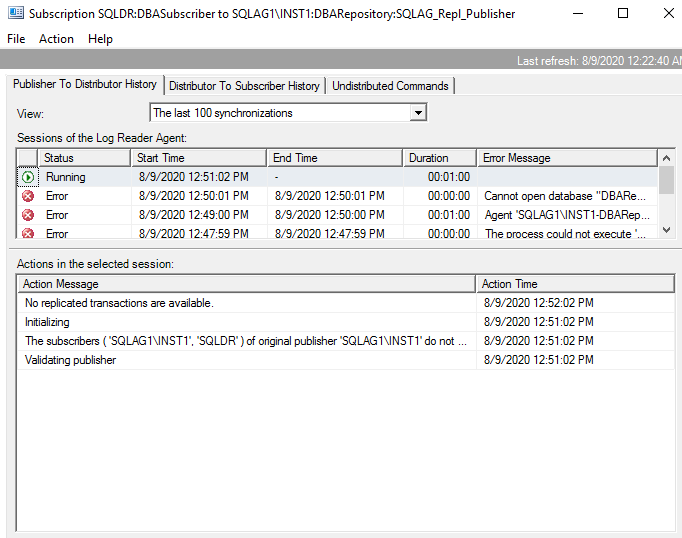
Task: Select Publisher To Distributor History tab
Action: click(84, 85)
